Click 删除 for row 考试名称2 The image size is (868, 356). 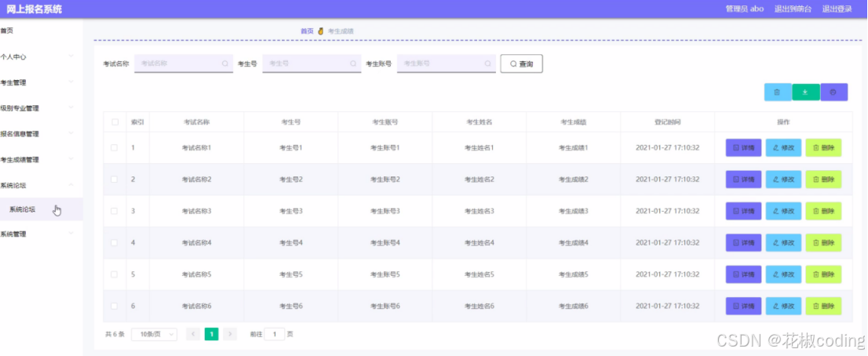tap(823, 180)
